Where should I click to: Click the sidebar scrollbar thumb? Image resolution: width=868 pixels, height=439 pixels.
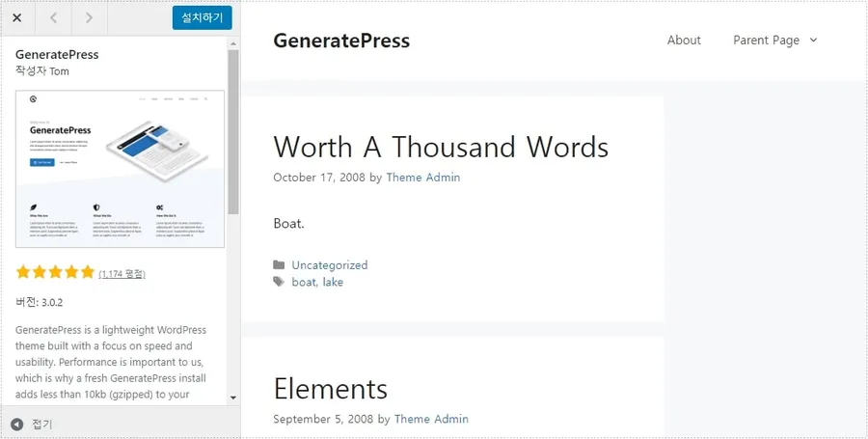click(x=233, y=132)
